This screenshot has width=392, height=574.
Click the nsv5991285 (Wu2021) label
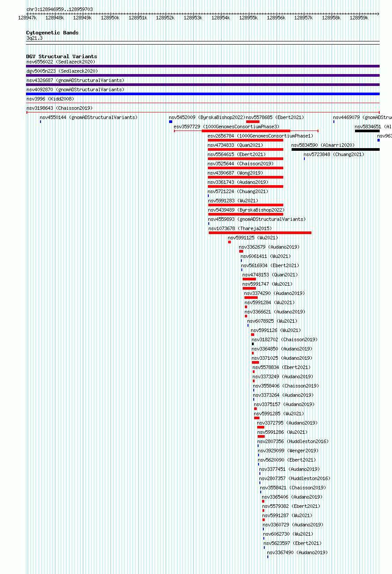(279, 414)
